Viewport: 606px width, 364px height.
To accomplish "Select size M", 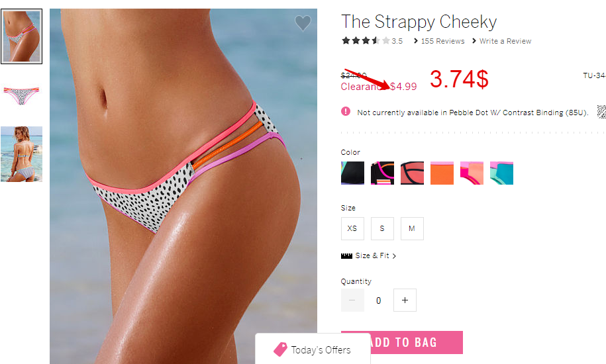I will pos(411,228).
